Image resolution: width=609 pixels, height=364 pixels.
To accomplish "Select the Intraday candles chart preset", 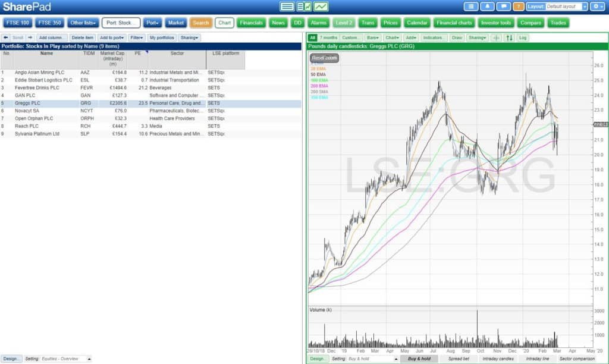I will pos(498,359).
